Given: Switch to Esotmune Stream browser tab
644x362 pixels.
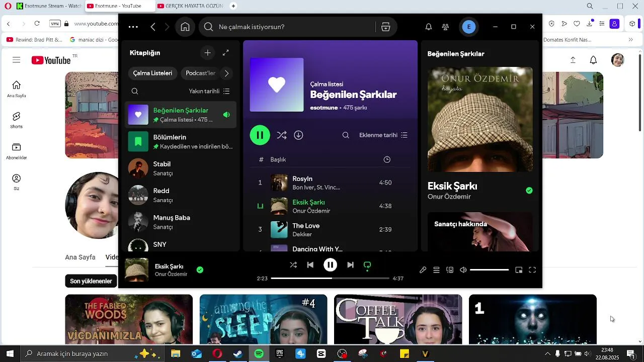Looking at the screenshot, I should (x=49, y=6).
